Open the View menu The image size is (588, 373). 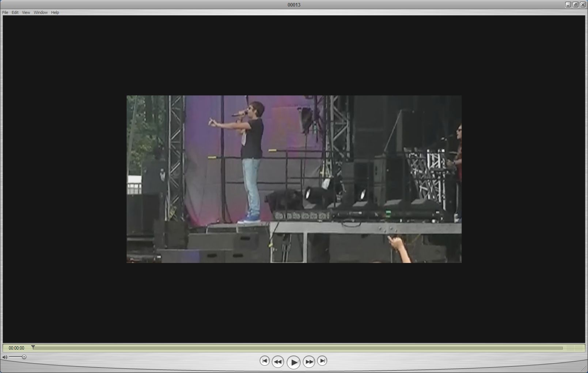26,12
